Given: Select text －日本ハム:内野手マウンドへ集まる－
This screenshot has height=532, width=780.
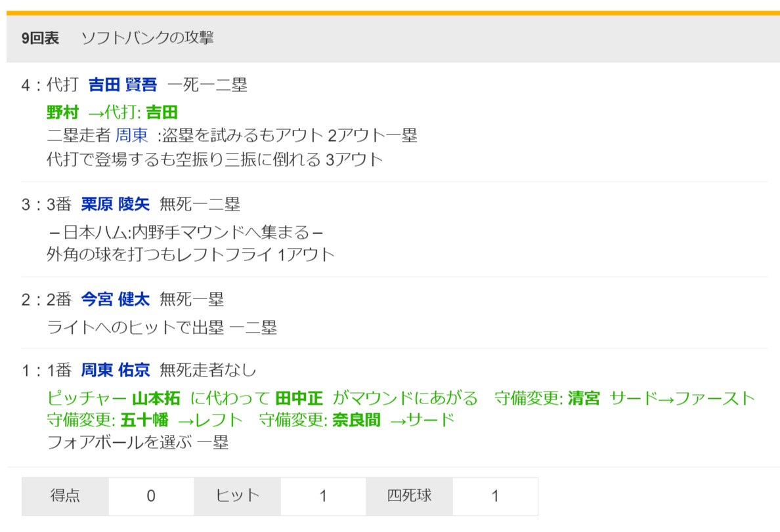Looking at the screenshot, I should point(186,232).
